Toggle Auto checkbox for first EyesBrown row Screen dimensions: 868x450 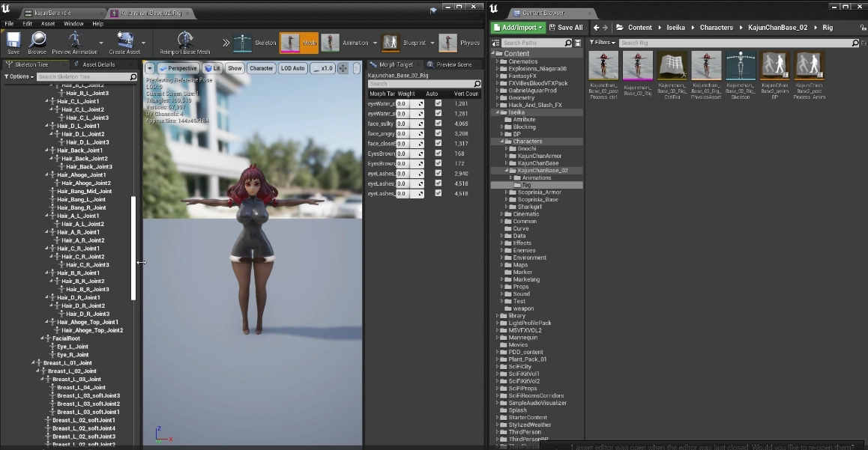(438, 153)
